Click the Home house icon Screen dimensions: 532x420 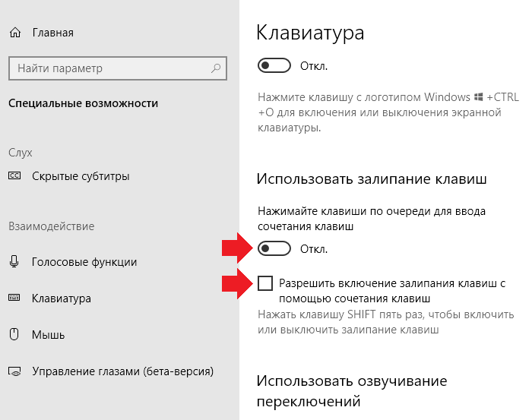click(15, 33)
